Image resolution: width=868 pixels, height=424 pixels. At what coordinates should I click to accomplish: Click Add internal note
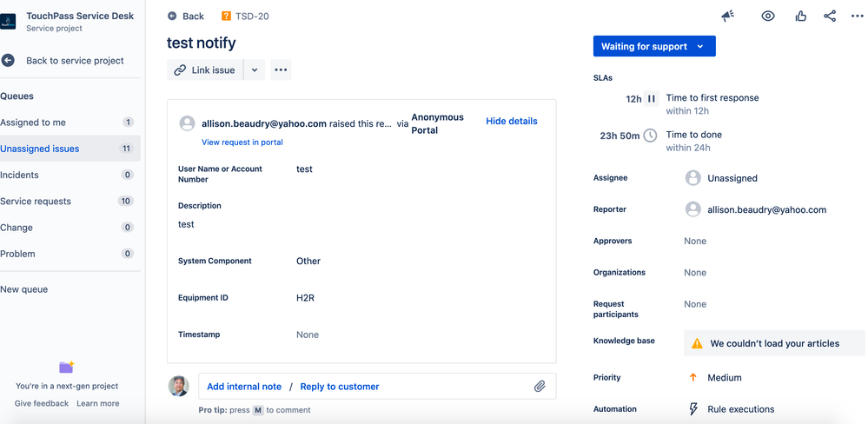click(x=244, y=387)
